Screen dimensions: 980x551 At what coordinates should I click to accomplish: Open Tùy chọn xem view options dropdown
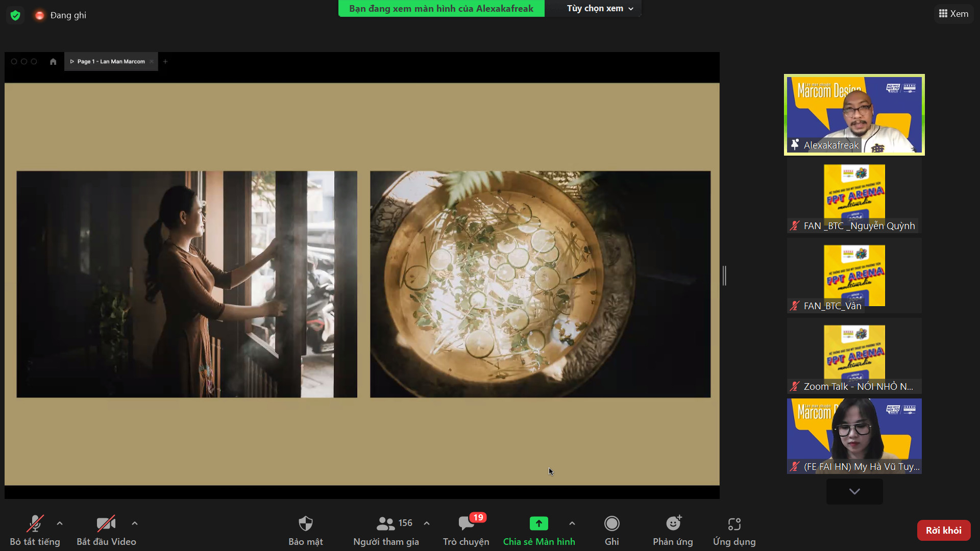click(x=600, y=9)
